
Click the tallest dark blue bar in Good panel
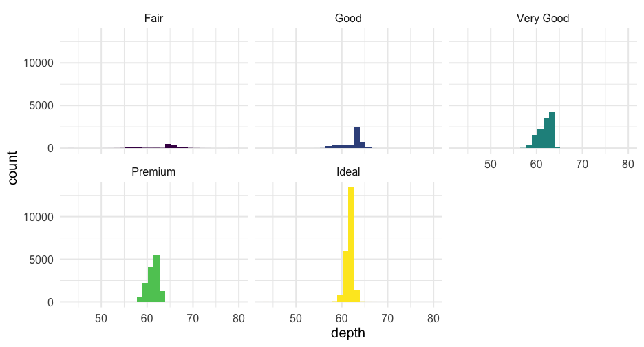pyautogui.click(x=357, y=136)
